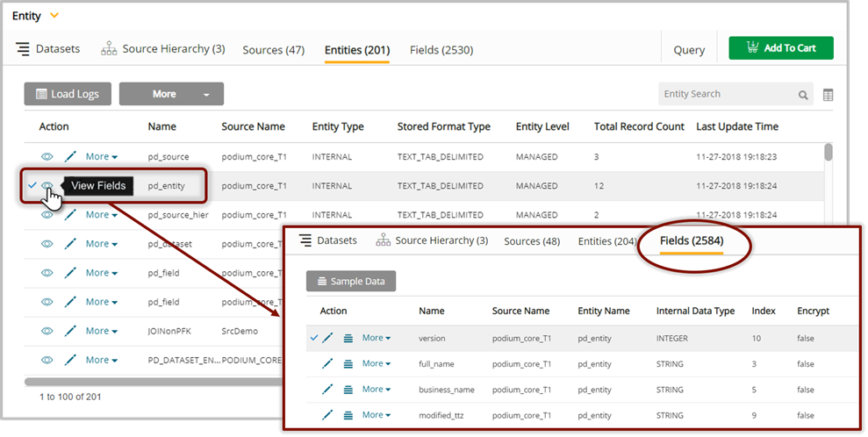Click View Fields eye for pd_dataset row
Viewport: 868px width, 437px height.
coord(47,244)
